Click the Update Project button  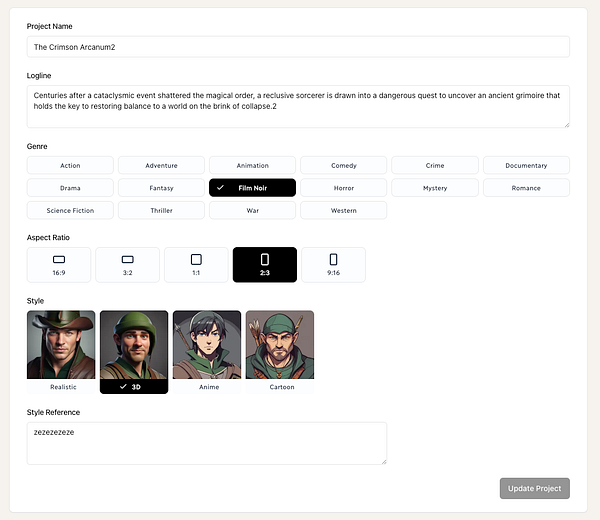coord(535,488)
